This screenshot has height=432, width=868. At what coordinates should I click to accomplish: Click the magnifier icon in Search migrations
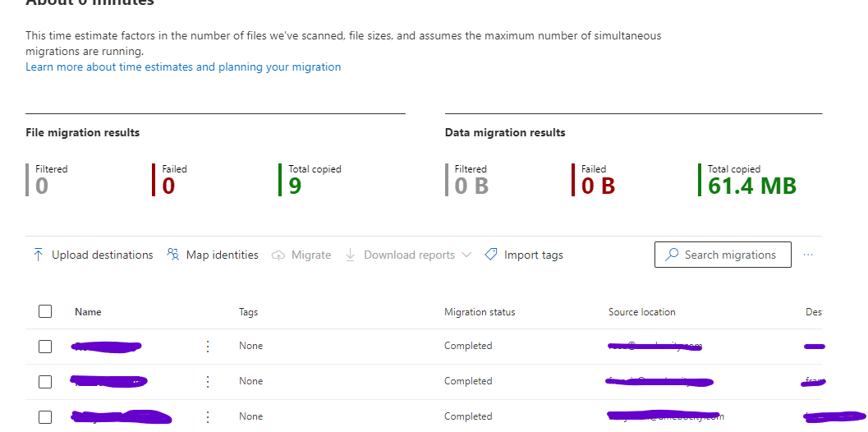(673, 255)
